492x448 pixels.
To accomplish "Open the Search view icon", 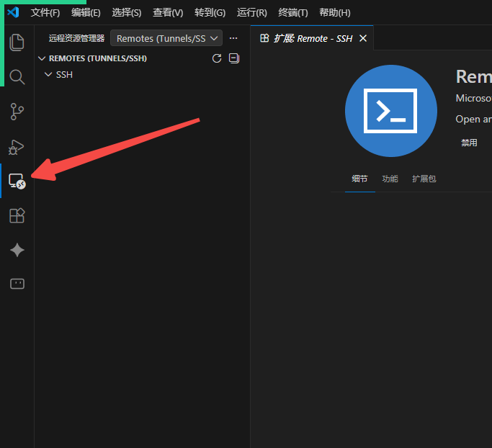I will point(17,77).
